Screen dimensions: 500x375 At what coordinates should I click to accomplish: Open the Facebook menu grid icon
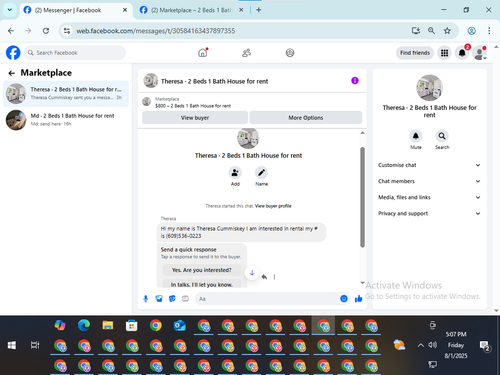(x=444, y=53)
